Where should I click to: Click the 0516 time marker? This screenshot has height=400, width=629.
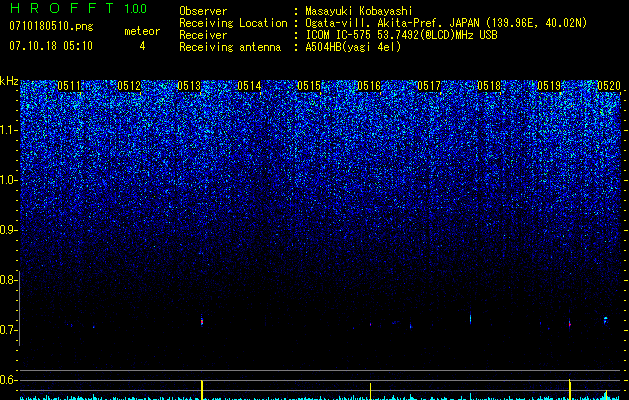(369, 86)
